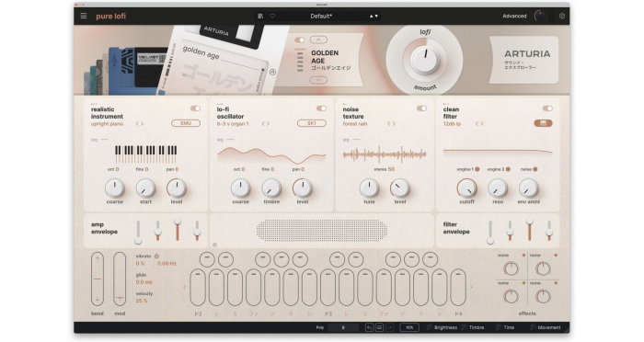644x342 pixels.
Task: Select previous lofi mode with up chevron
Action: (x=318, y=40)
